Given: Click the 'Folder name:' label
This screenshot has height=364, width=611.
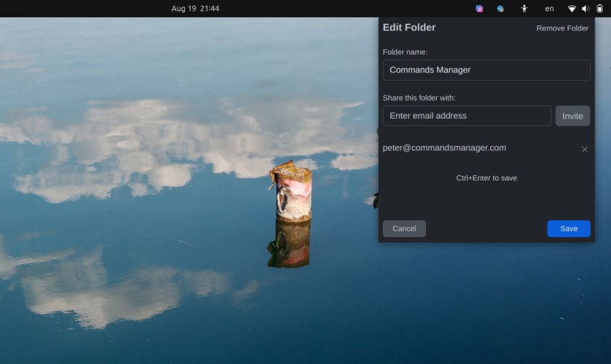Looking at the screenshot, I should [x=405, y=52].
